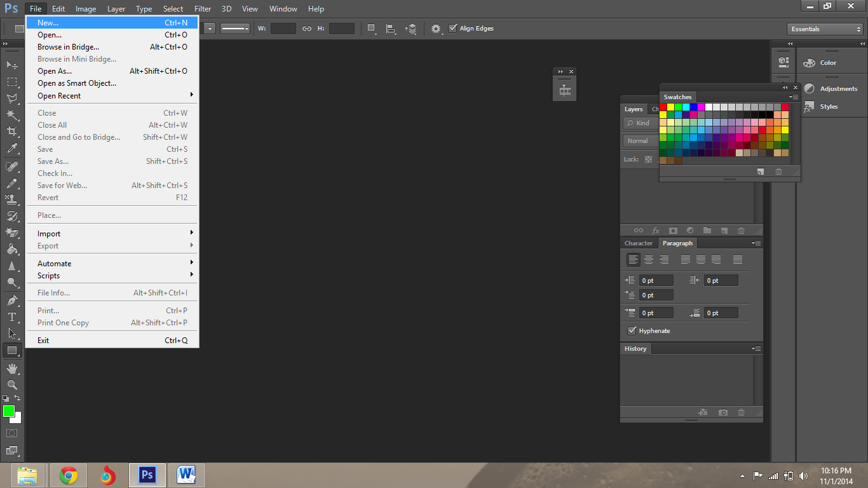Open the Essentials workspace dropdown

coord(824,29)
